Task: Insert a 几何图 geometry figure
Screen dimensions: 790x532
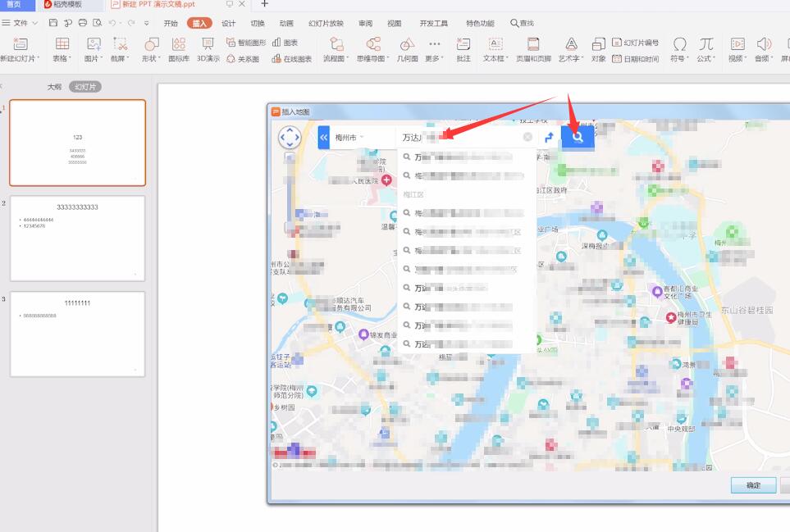Action: coord(407,49)
